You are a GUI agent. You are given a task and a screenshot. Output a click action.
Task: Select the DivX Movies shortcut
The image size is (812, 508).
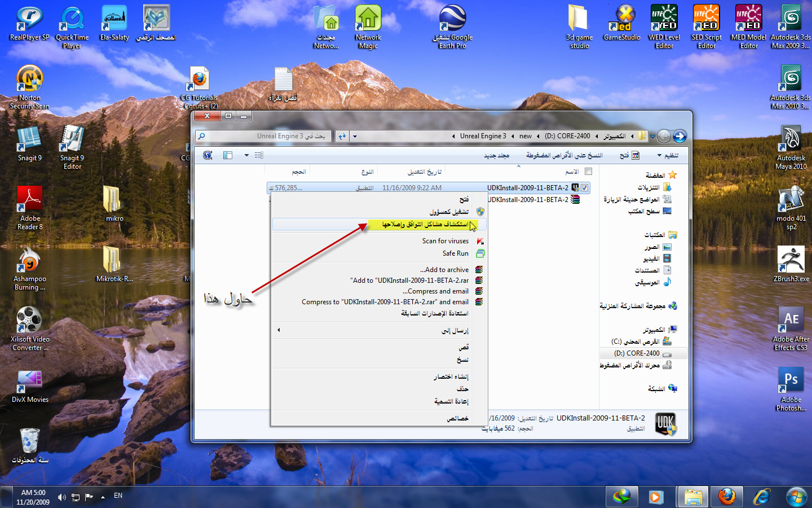(x=30, y=387)
